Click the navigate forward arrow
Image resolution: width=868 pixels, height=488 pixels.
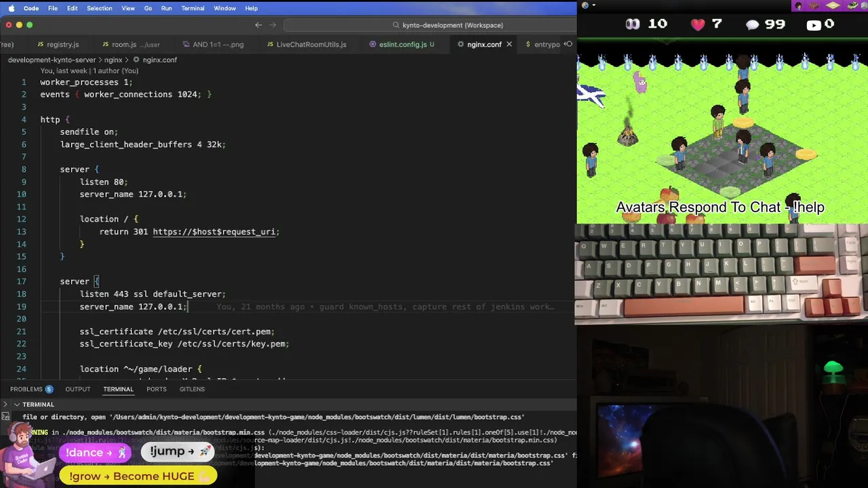click(273, 25)
